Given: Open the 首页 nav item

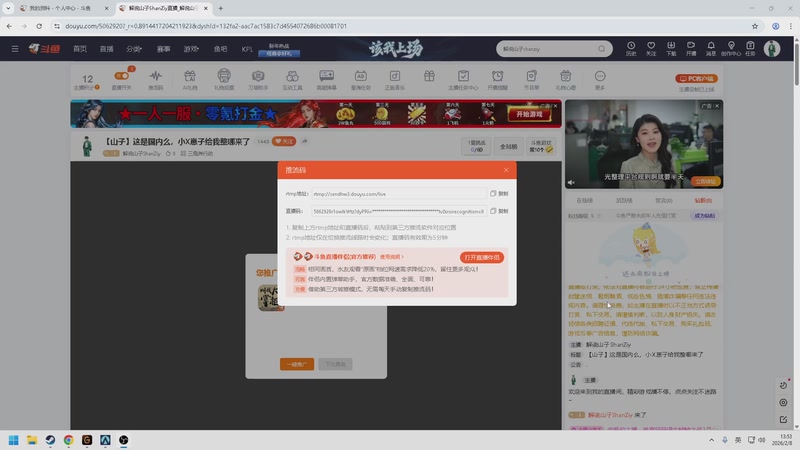Looking at the screenshot, I should click(x=80, y=49).
